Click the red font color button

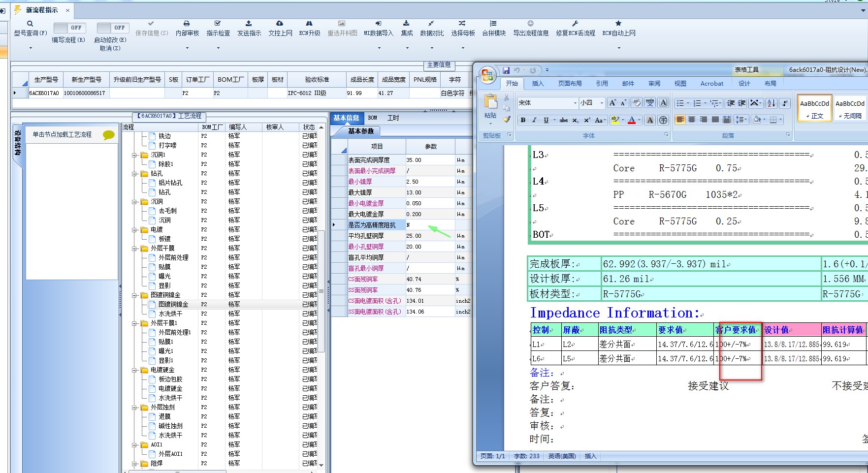coord(632,120)
